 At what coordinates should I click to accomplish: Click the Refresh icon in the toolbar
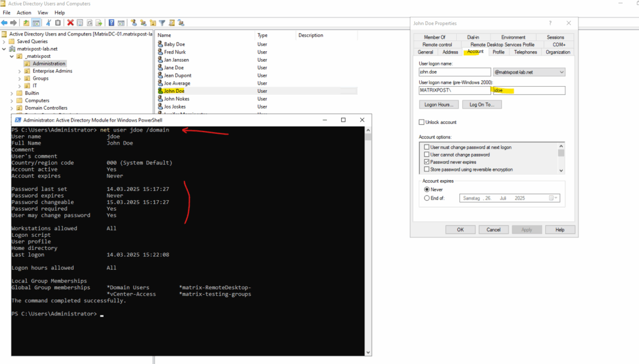coord(89,23)
